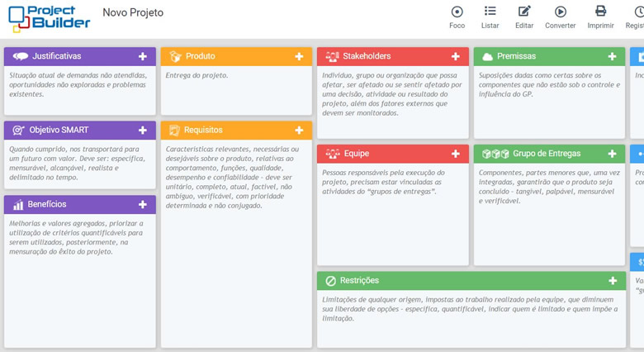644x352 pixels.
Task: Add a new Premissas item
Action: (612, 56)
